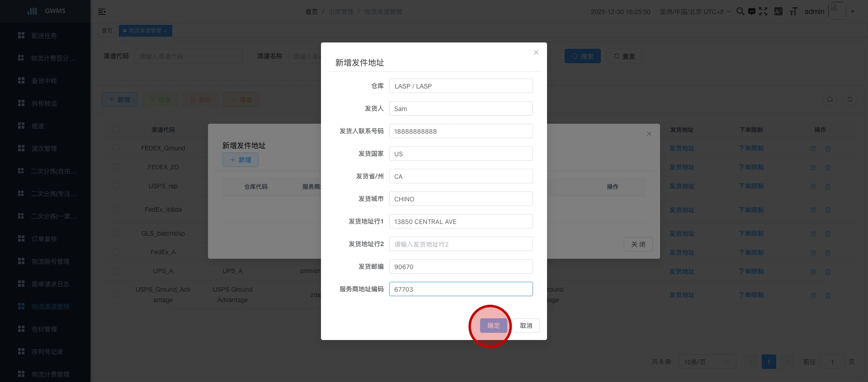Open 订单复核 sidebar menu
The image size is (868, 382).
coord(45,238)
